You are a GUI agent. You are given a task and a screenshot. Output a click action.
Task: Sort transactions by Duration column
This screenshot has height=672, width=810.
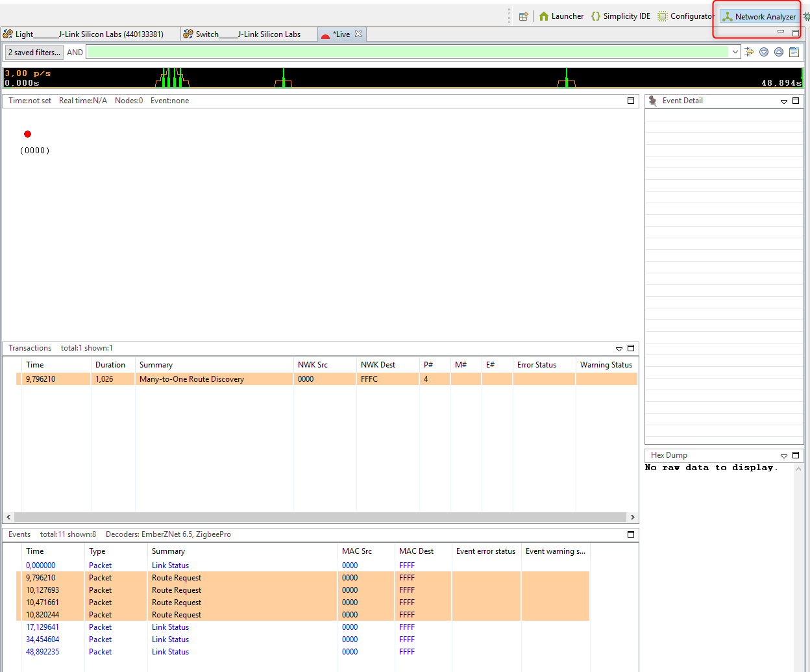pos(113,365)
